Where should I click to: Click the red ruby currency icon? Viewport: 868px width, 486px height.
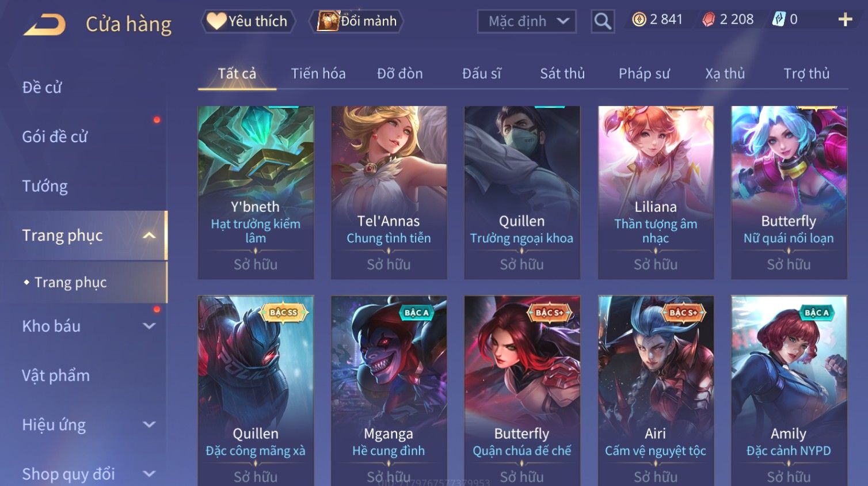click(x=709, y=20)
